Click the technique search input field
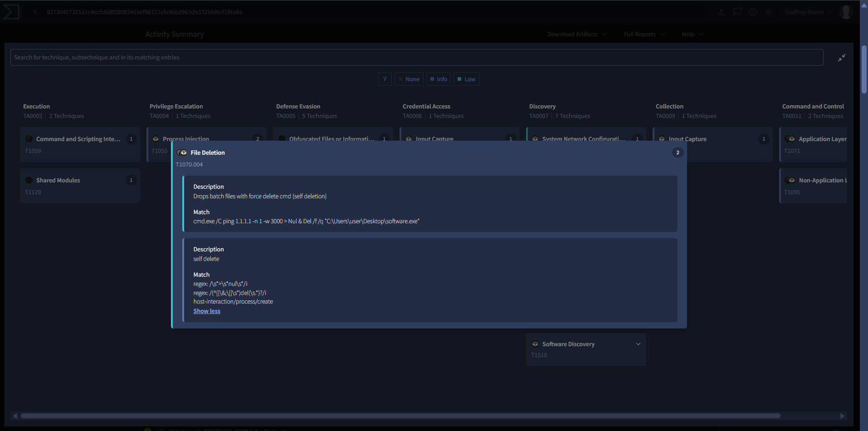The width and height of the screenshot is (868, 431). pyautogui.click(x=416, y=58)
